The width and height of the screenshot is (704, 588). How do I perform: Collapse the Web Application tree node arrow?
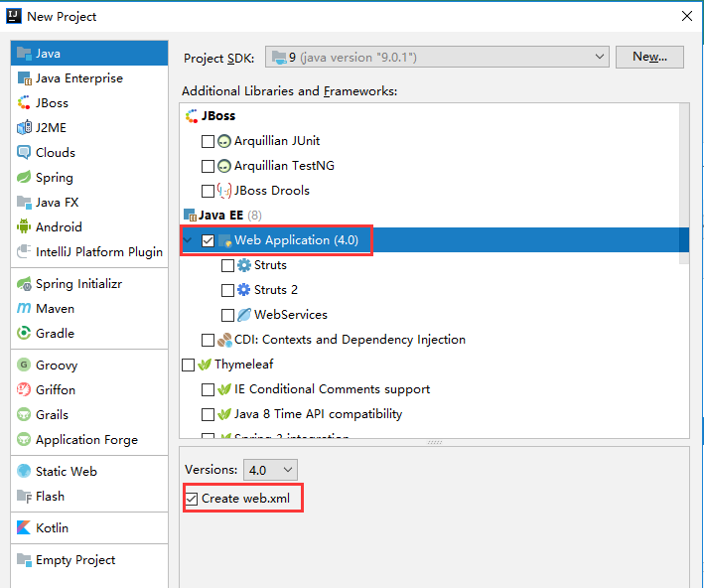click(188, 240)
